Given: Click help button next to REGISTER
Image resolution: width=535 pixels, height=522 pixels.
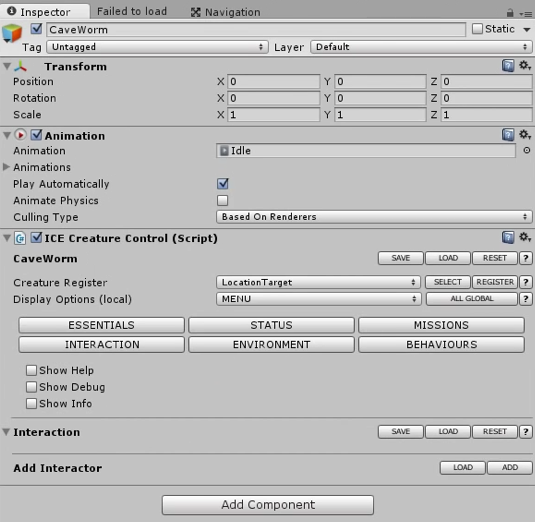Looking at the screenshot, I should [525, 282].
